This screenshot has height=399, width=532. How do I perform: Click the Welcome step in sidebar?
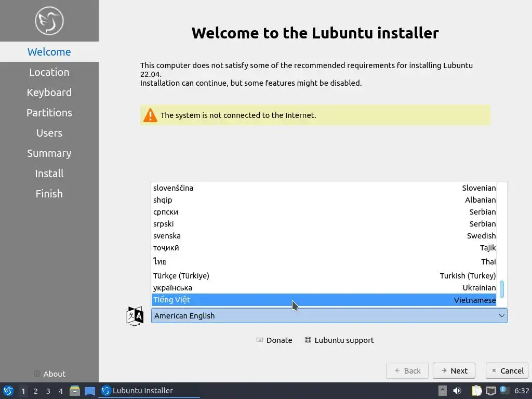(x=49, y=52)
